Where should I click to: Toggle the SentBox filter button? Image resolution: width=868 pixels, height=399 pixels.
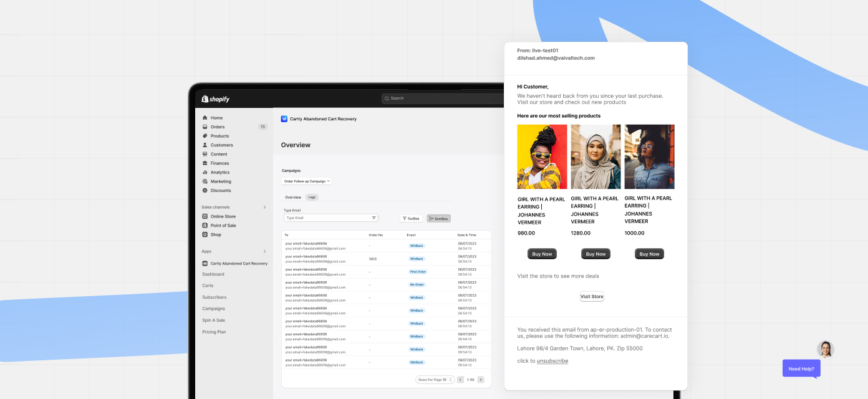pyautogui.click(x=438, y=219)
